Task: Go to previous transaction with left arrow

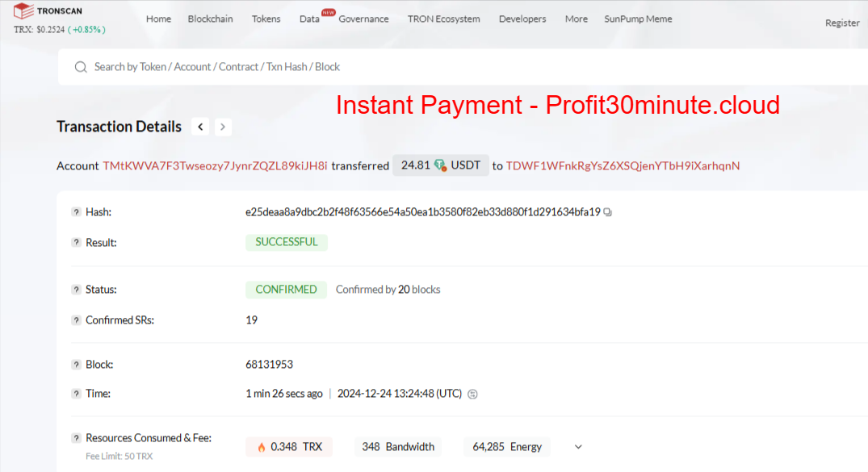Action: tap(200, 127)
